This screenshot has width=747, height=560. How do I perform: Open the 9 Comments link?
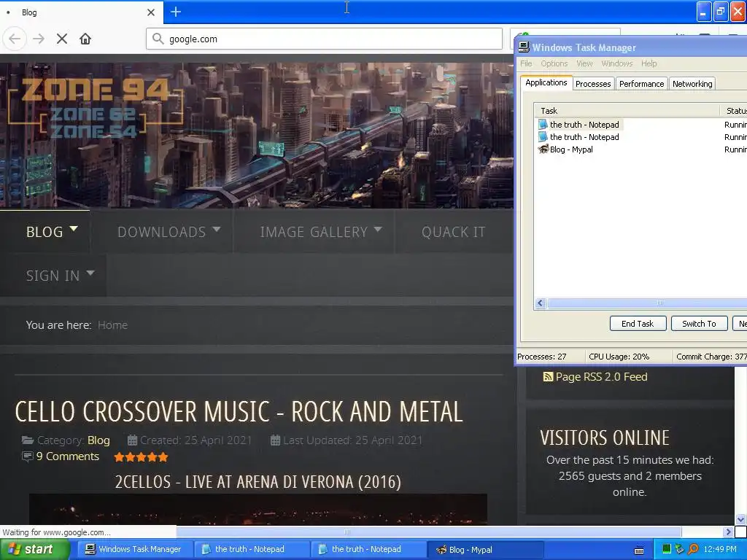[x=68, y=456]
